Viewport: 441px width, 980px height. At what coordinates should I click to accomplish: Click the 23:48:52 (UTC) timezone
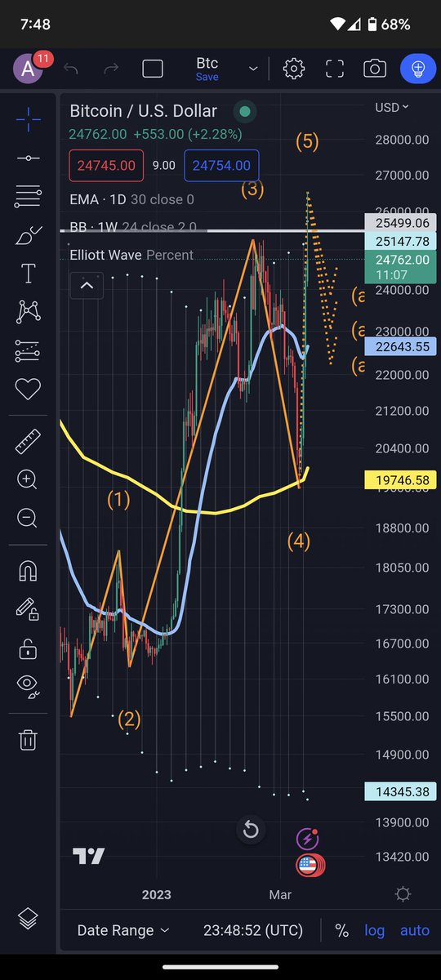point(253,930)
